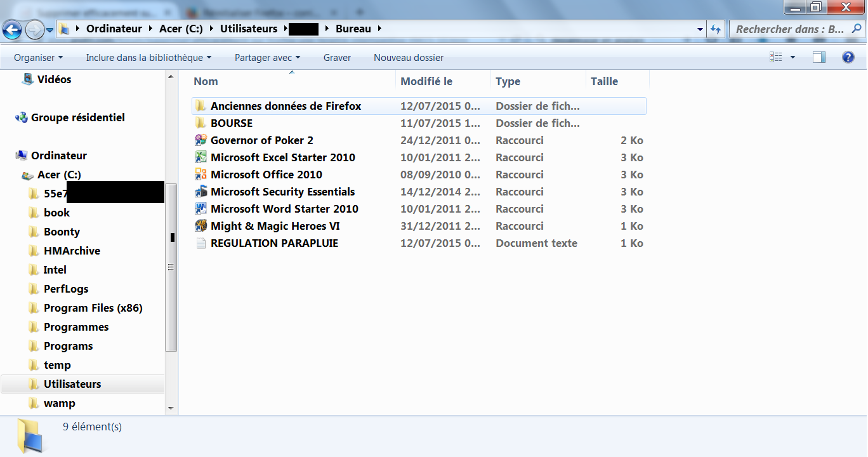This screenshot has height=457, width=868.
Task: Select the Acer (C:) drive icon in the tree
Action: 27,175
